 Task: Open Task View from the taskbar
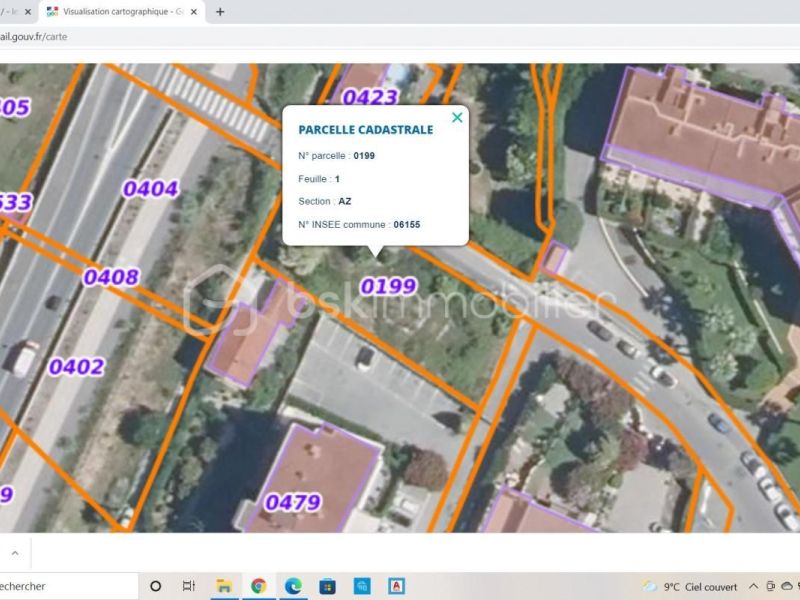pyautogui.click(x=189, y=586)
